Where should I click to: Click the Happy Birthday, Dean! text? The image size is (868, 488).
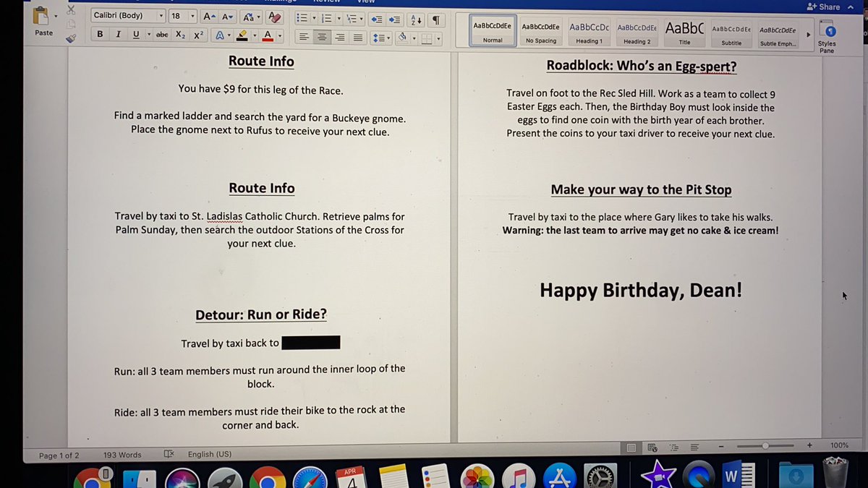[641, 291]
